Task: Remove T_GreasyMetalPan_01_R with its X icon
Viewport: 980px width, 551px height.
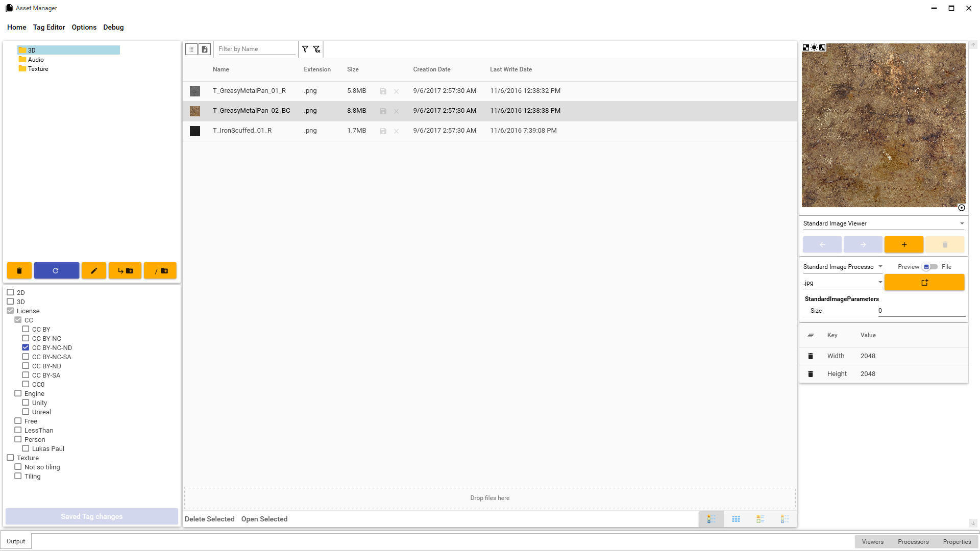Action: coord(397,91)
